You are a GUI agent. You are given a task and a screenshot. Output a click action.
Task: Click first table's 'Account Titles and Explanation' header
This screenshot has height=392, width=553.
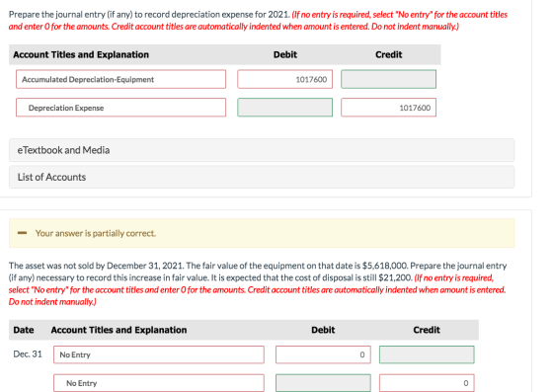coord(81,54)
